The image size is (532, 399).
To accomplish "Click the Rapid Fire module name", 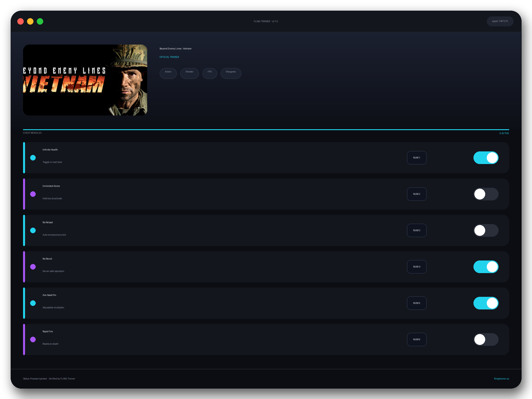I will (48, 331).
